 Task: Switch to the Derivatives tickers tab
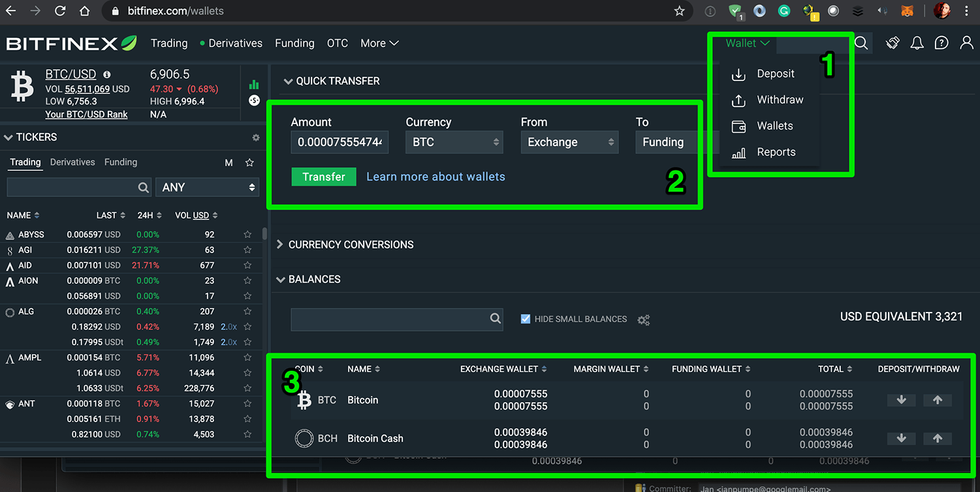[72, 162]
